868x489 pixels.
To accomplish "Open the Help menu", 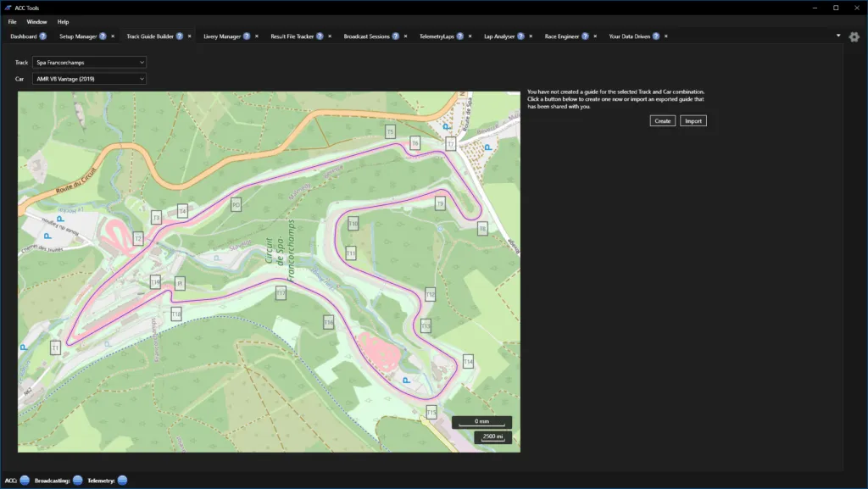I will click(x=63, y=22).
